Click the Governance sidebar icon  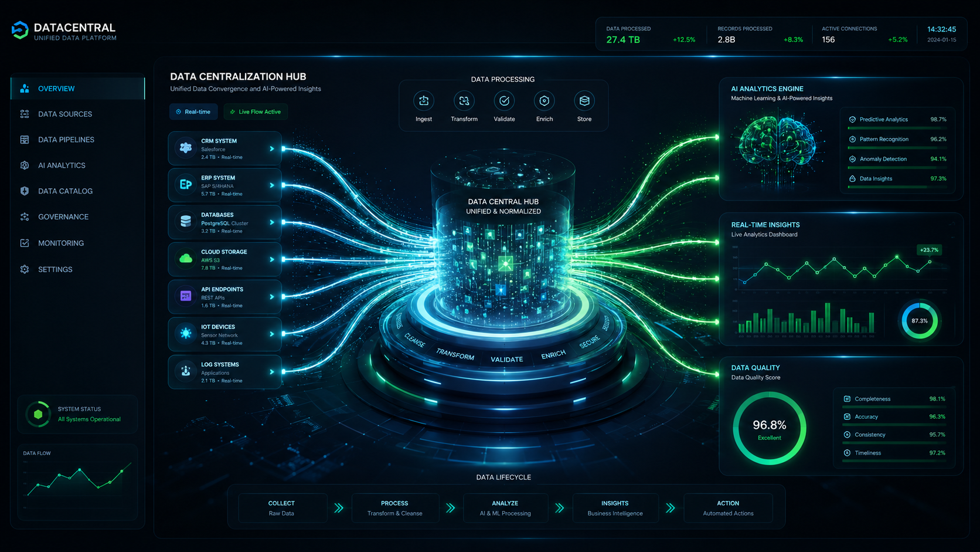pos(25,216)
